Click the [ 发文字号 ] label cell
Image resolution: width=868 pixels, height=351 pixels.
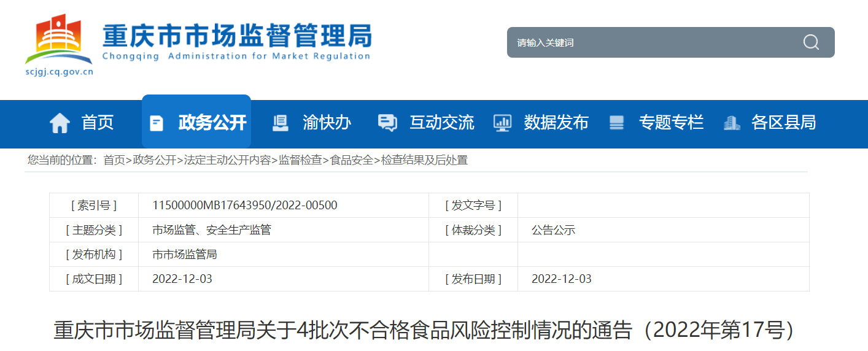(473, 206)
